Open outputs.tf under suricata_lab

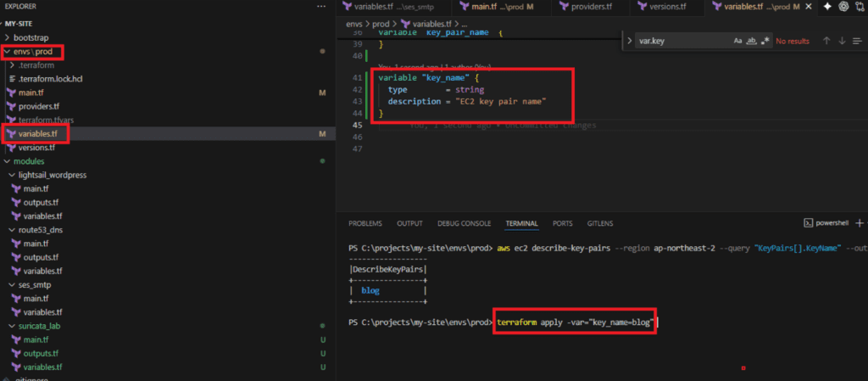point(41,353)
